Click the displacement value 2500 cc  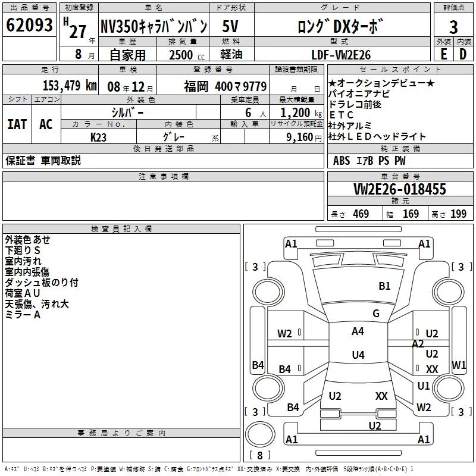point(187,55)
